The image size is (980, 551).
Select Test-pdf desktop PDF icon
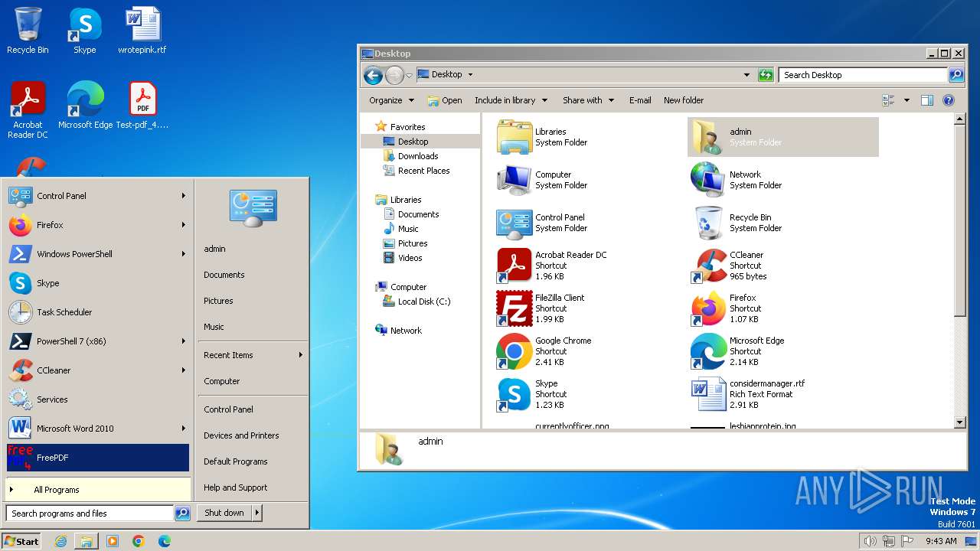point(142,106)
